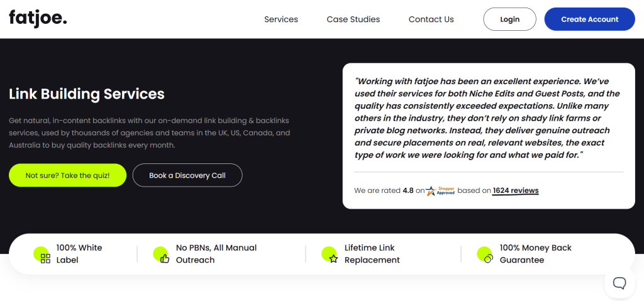Click the "100% White Label" text
This screenshot has width=644, height=301.
click(x=79, y=254)
